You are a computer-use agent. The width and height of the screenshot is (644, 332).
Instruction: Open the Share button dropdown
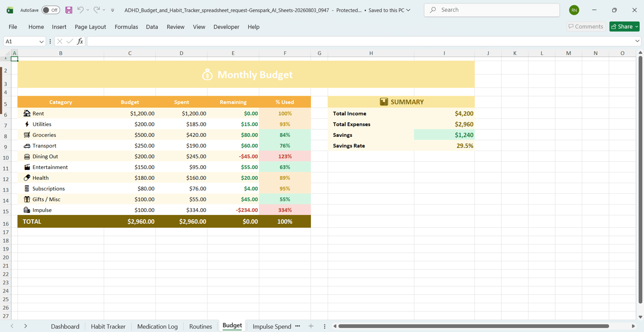pos(637,27)
